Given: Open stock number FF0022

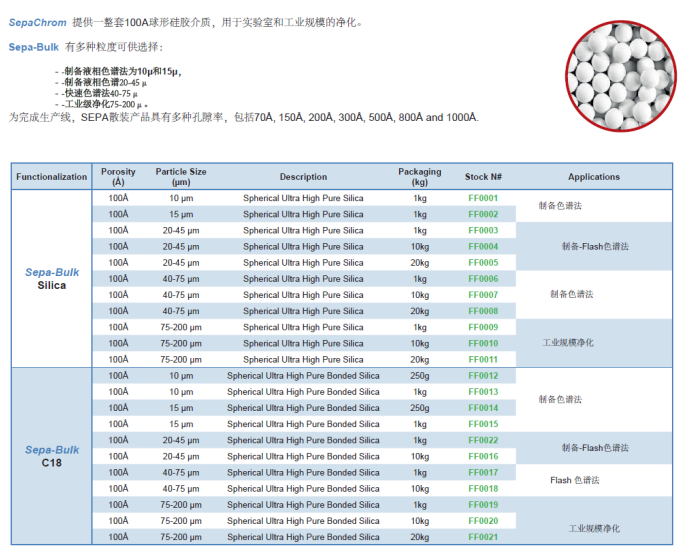Looking at the screenshot, I should [483, 440].
